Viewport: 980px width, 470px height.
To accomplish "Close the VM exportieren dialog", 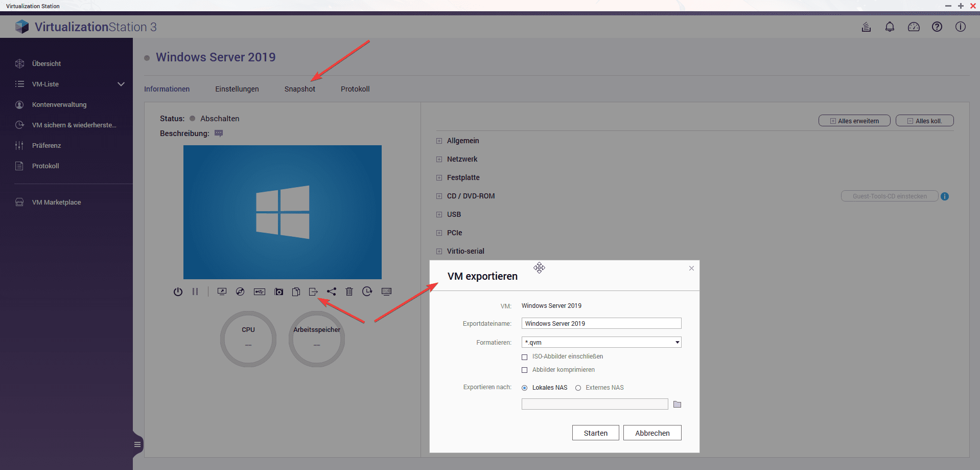I will 691,268.
